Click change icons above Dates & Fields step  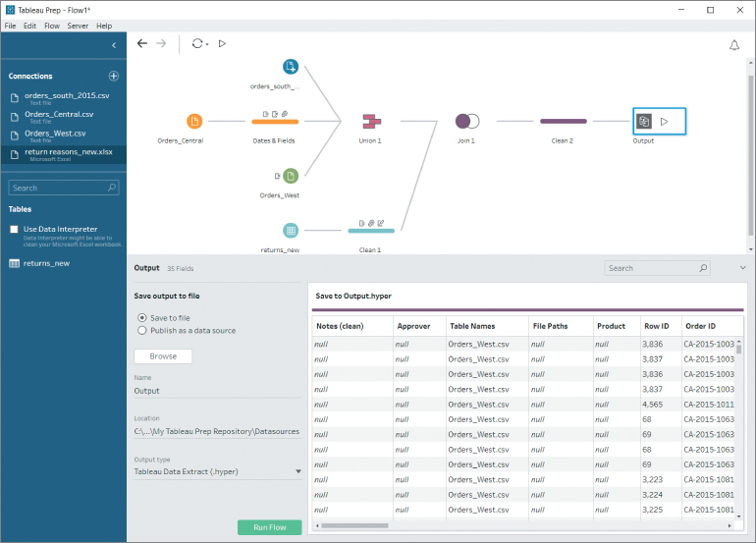point(275,114)
